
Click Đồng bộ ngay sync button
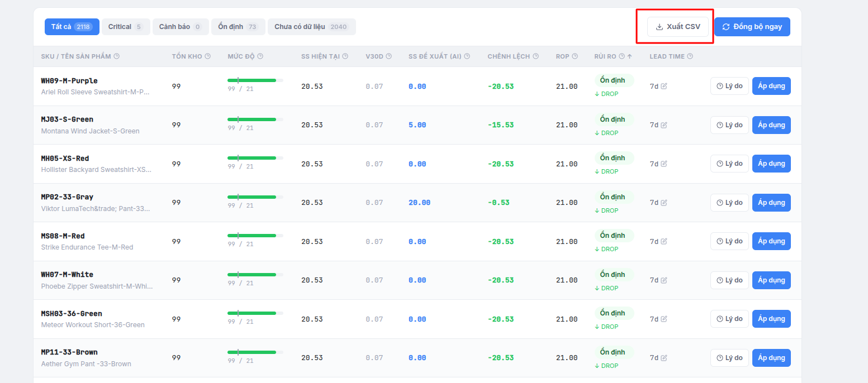point(752,27)
